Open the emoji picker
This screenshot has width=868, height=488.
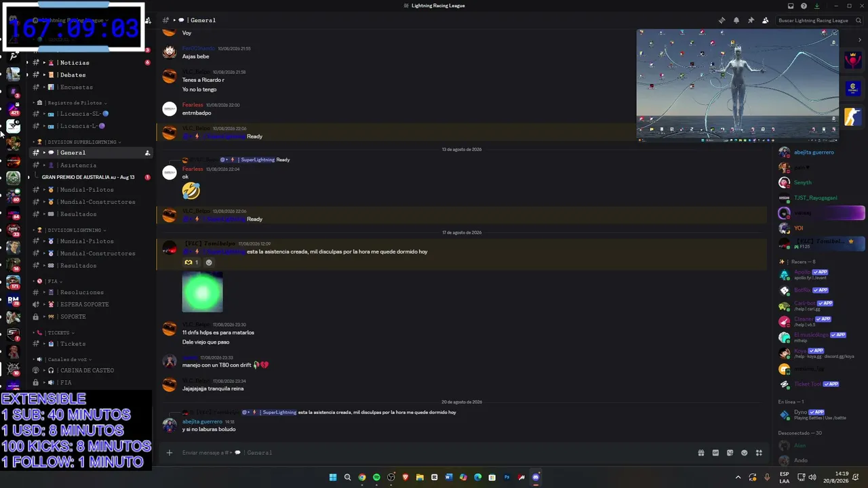[745, 453]
